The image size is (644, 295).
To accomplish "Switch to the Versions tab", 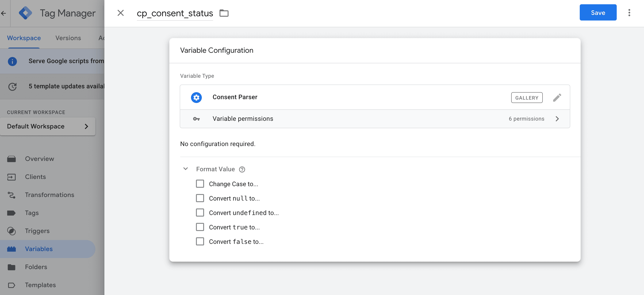I will pos(68,38).
